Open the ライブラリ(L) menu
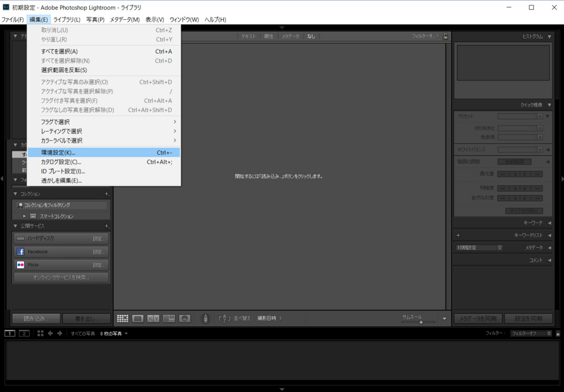 pos(67,19)
